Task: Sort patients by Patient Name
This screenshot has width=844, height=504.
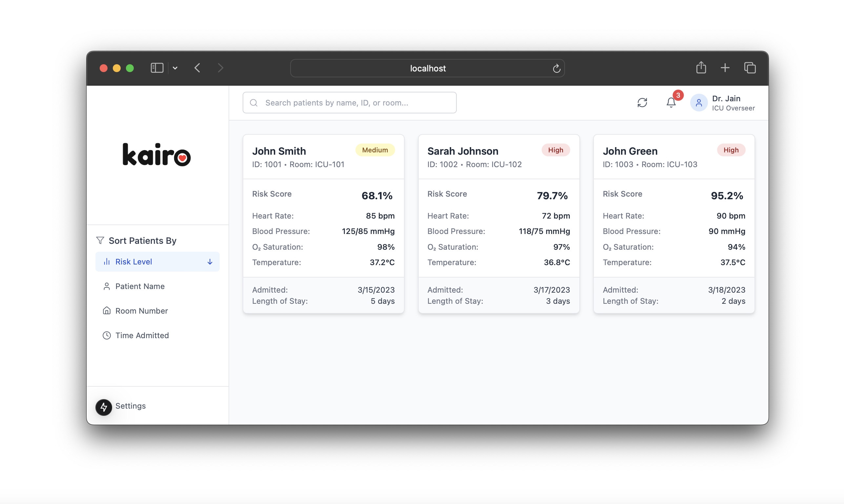Action: [140, 286]
